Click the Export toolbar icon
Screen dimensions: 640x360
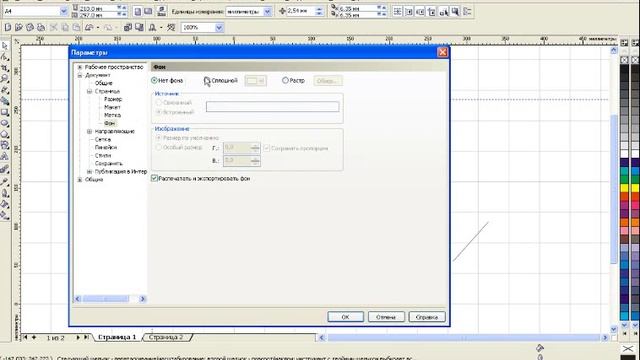(139, 27)
